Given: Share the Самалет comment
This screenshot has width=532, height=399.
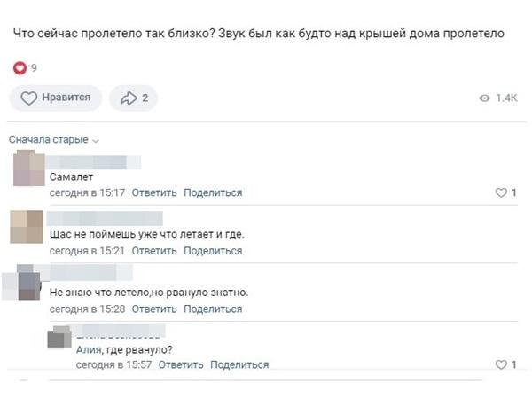Looking at the screenshot, I should [213, 192].
